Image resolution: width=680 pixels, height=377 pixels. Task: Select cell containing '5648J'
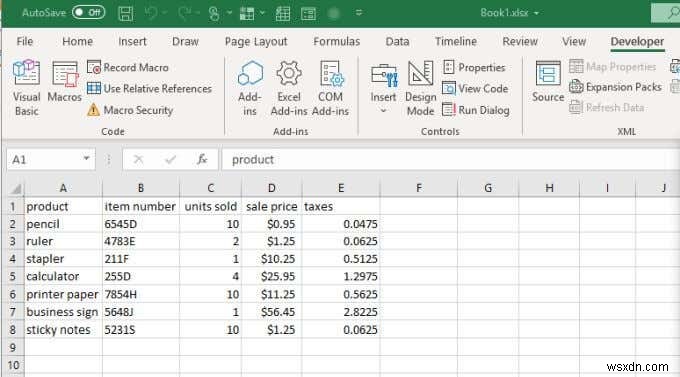(x=141, y=312)
